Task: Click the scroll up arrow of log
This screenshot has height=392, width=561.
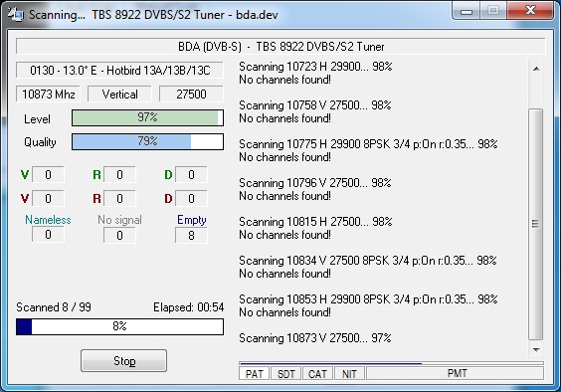Action: (536, 69)
